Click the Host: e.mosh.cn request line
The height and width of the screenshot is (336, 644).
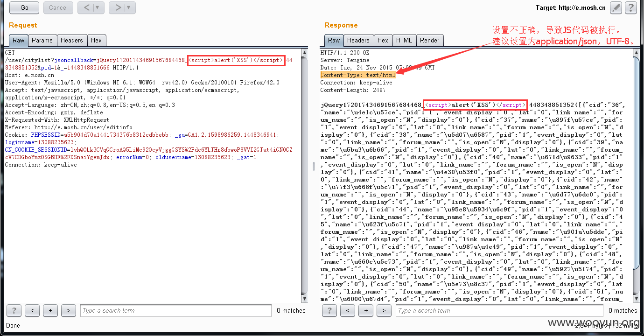[29, 75]
